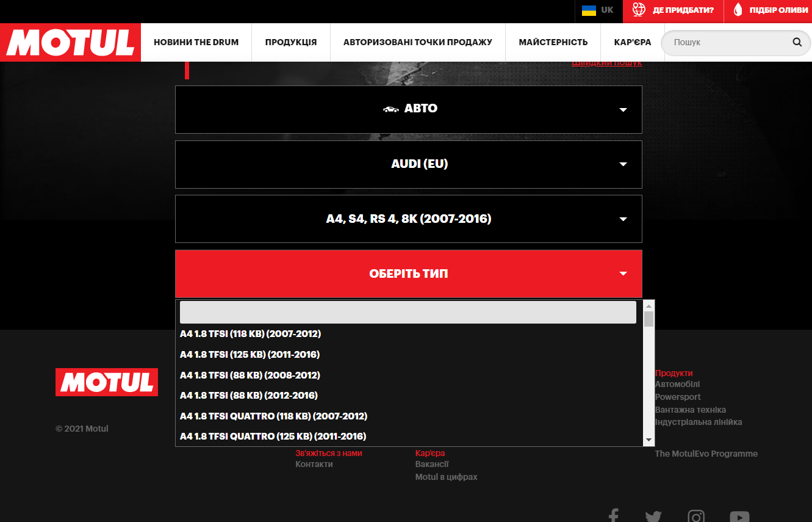Open the Вакансії footer link
812x522 pixels.
tap(432, 464)
